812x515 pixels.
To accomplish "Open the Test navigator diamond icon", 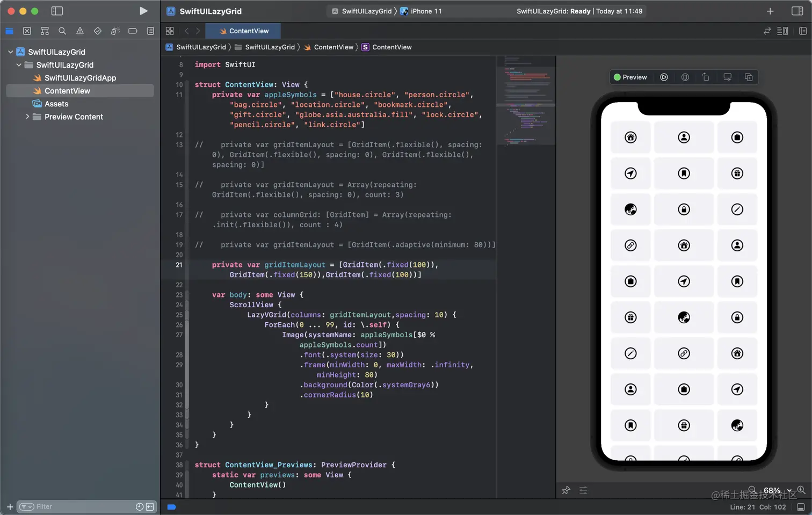I will tap(98, 31).
